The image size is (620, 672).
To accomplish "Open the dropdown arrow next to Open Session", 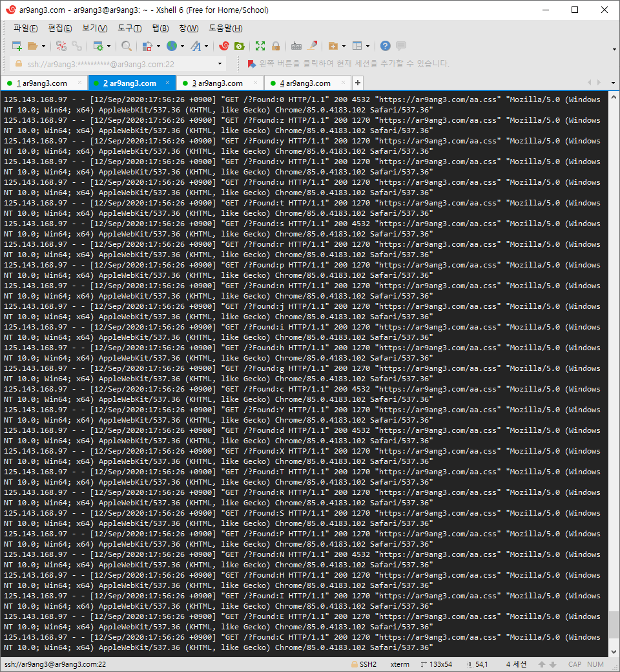I will 43,47.
